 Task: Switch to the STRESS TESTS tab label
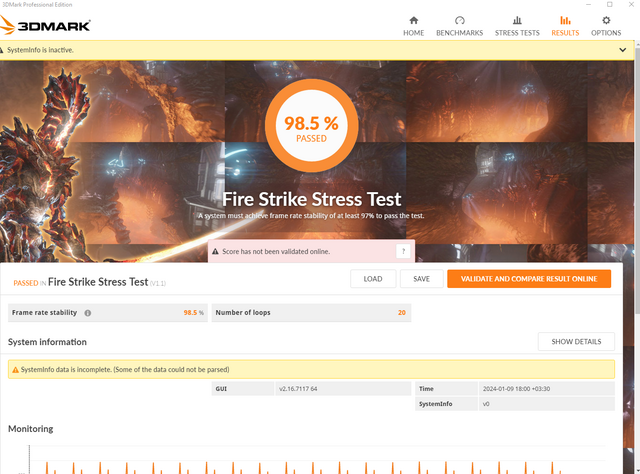click(x=517, y=33)
